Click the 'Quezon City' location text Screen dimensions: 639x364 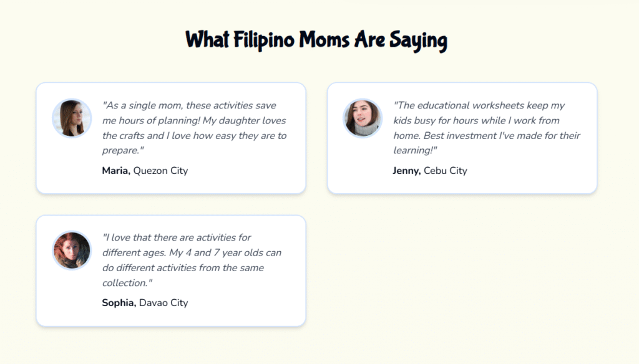160,171
